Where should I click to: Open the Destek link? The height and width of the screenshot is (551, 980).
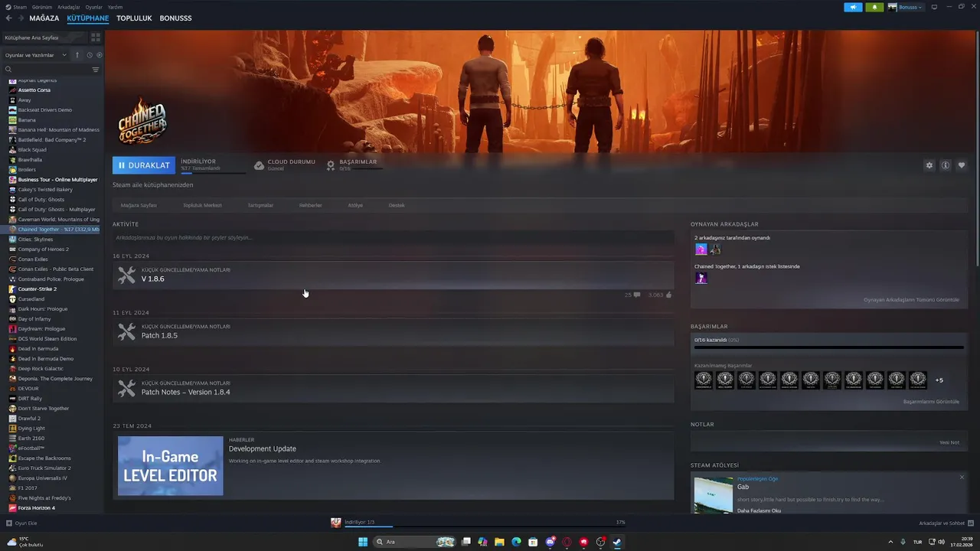pyautogui.click(x=397, y=205)
